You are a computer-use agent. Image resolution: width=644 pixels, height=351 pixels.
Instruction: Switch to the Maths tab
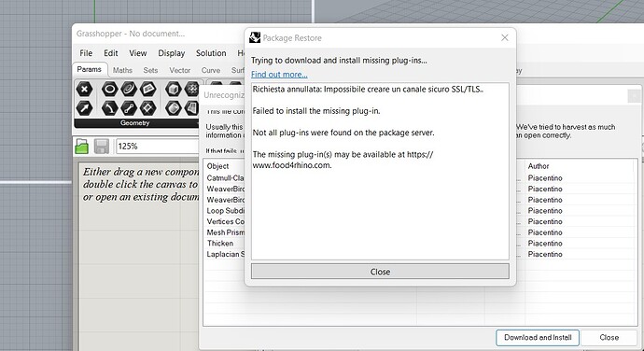[122, 70]
